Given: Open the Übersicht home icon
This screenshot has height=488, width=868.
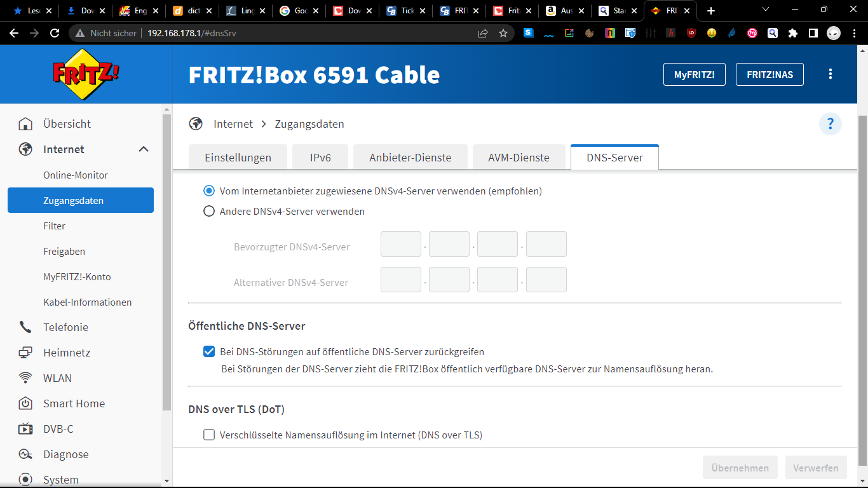Looking at the screenshot, I should [25, 124].
